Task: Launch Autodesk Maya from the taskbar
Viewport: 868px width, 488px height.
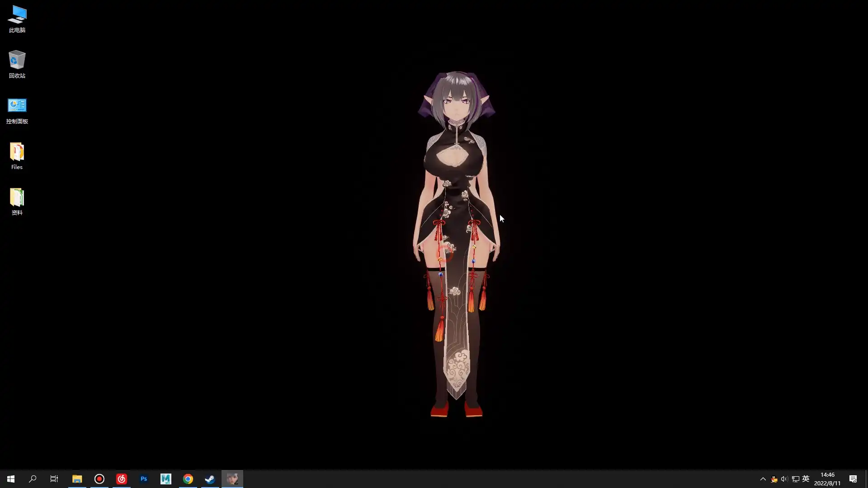Action: pyautogui.click(x=165, y=479)
